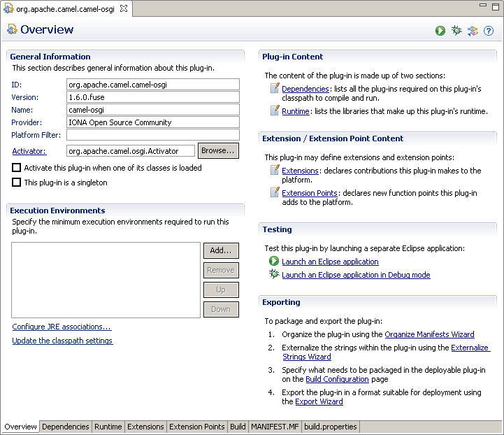The width and height of the screenshot is (504, 435).
Task: Click the green Launch/Run icon in header
Action: coord(440,31)
